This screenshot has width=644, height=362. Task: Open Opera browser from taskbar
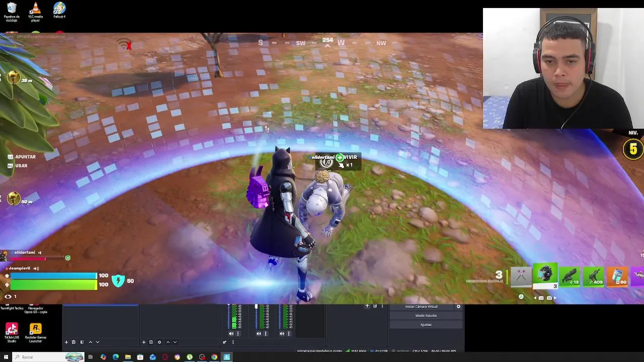coord(165,357)
